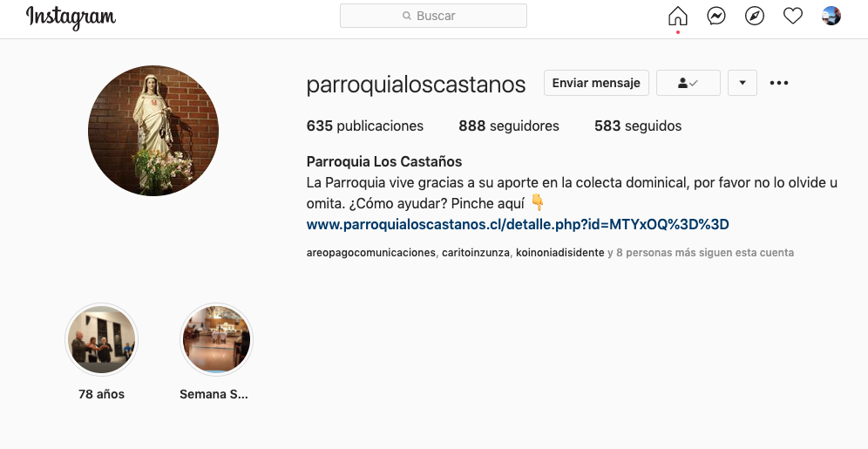
Task: Open the parroquialoscastanos.cl website link
Action: tap(518, 224)
